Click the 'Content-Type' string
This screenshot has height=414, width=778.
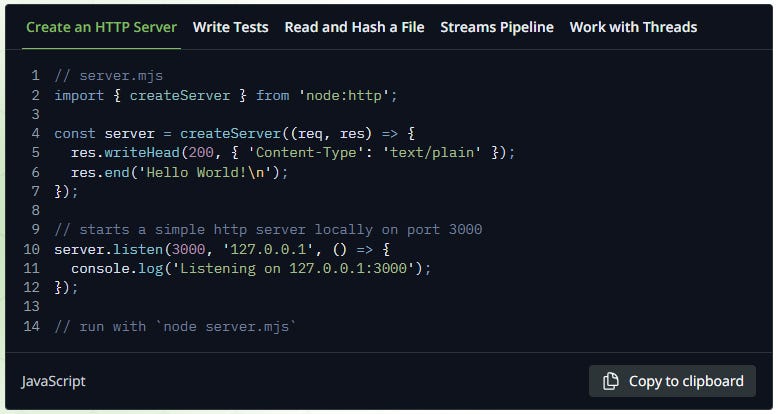(306, 152)
